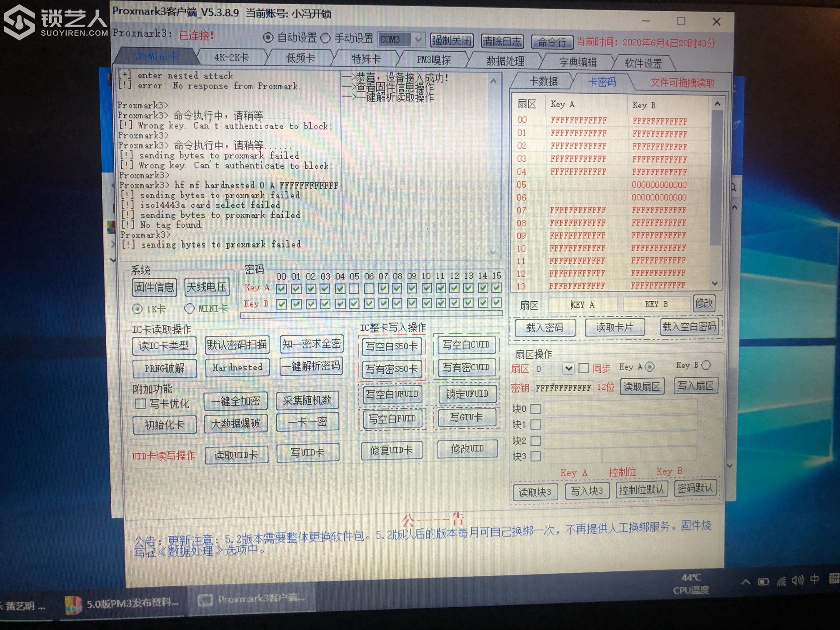Screen dimensions: 840x630
Task: Open the network icon in system tray
Action: click(x=781, y=581)
